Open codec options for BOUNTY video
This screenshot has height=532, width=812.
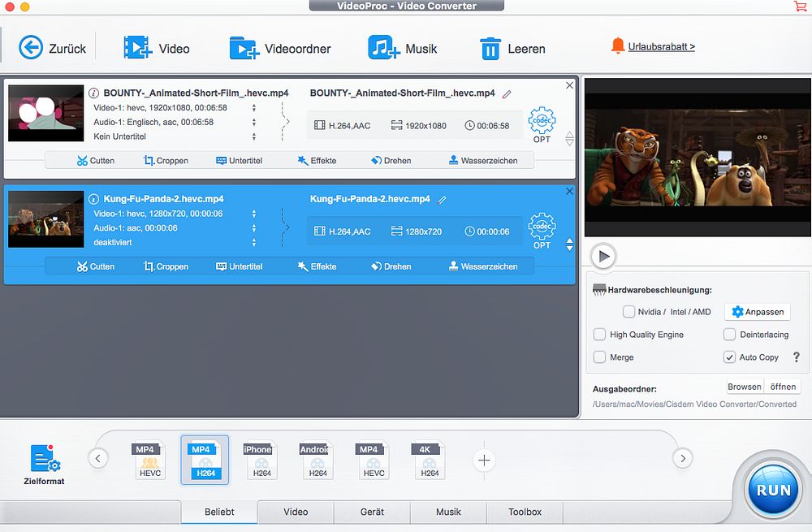(542, 125)
